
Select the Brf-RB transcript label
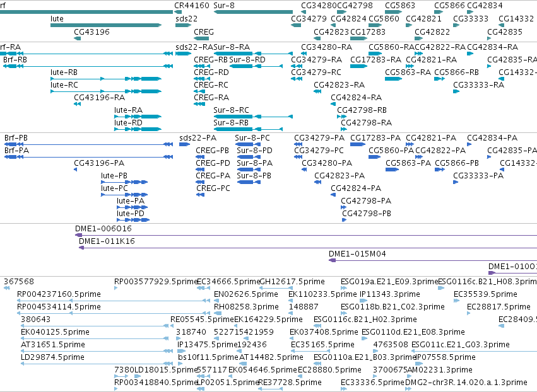[x=15, y=59]
